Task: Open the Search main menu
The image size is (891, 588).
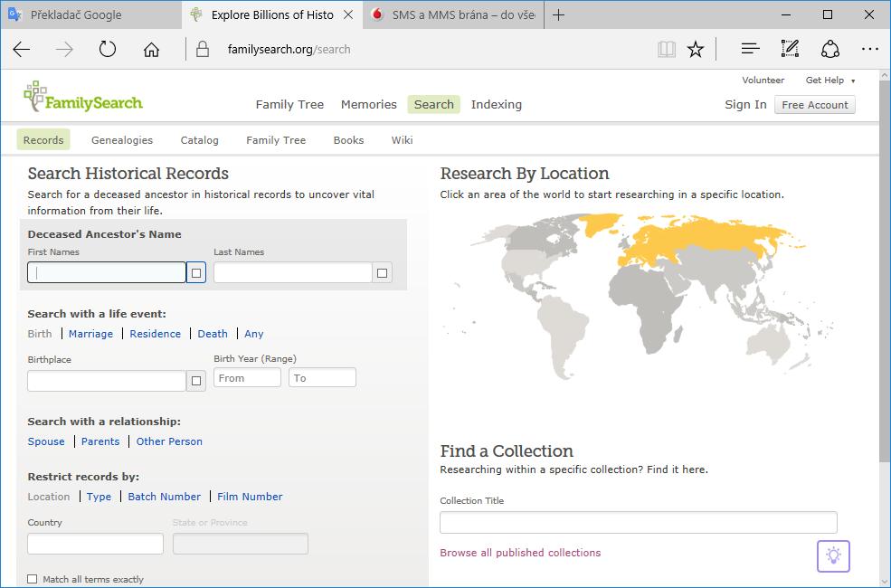Action: (x=433, y=105)
